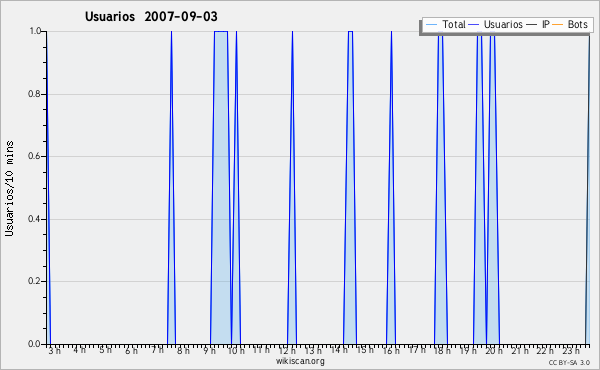Click the 6 h x-axis label
Screen dimensions: 600x370
[131, 350]
